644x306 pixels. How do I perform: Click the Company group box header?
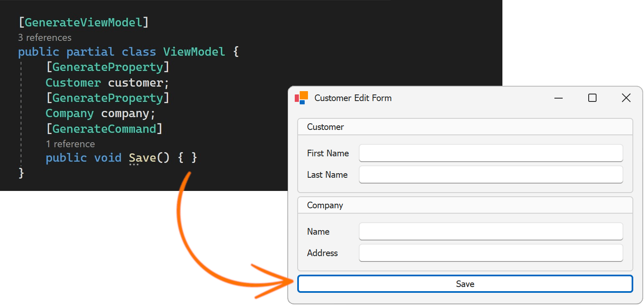(x=325, y=205)
